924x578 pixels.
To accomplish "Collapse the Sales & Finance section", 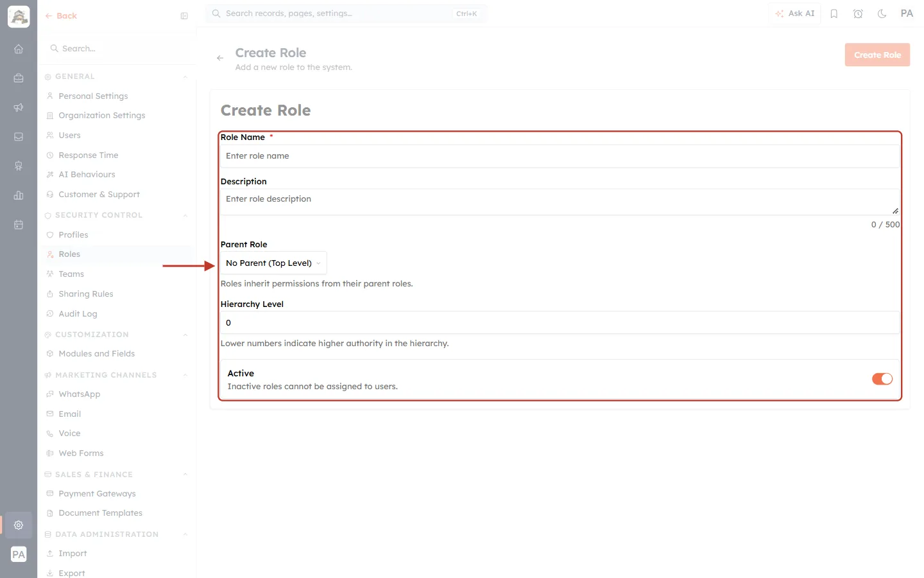I will pos(185,475).
